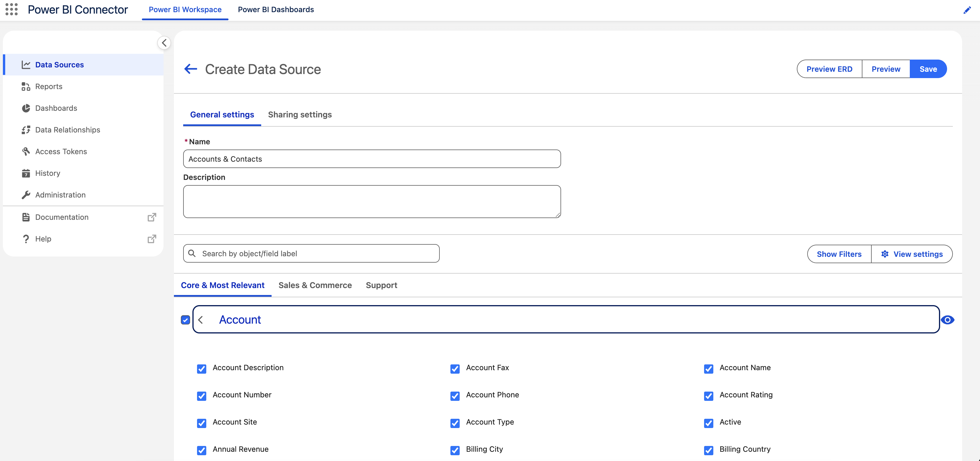This screenshot has width=980, height=461.
Task: Click the Data Sources chart icon
Action: pos(26,65)
